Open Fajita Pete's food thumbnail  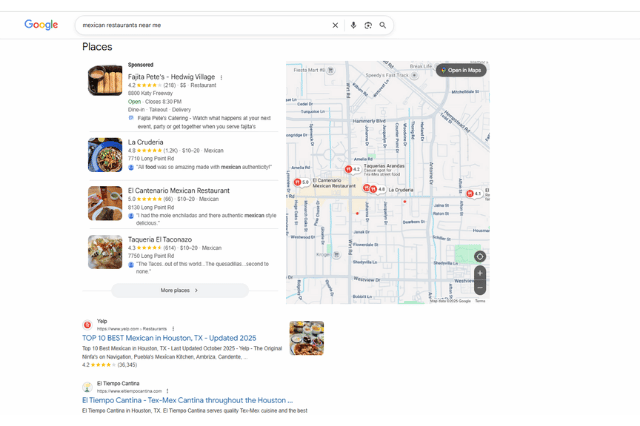tap(105, 80)
